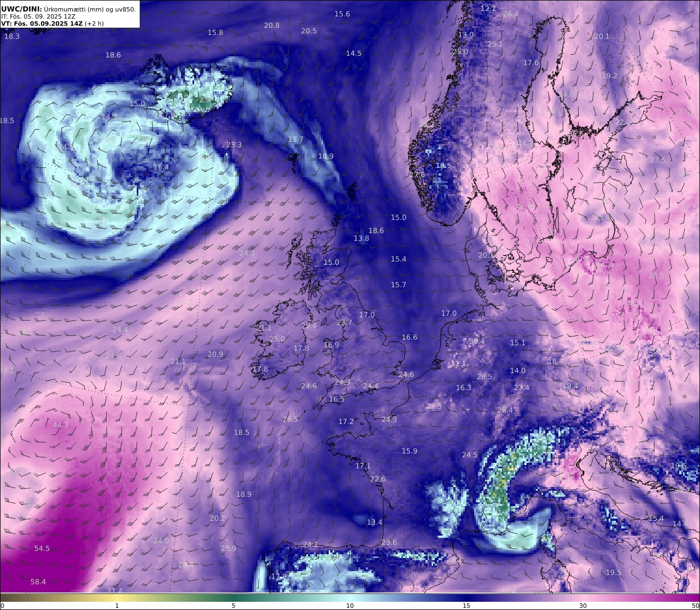The image size is (700, 610).
Task: Click the 23.6 value label
Action: pos(389,542)
